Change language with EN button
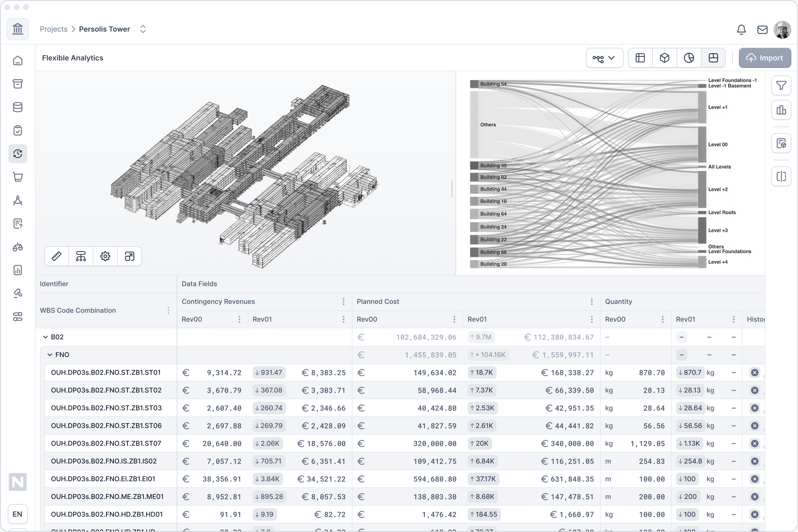798x532 pixels. tap(18, 514)
